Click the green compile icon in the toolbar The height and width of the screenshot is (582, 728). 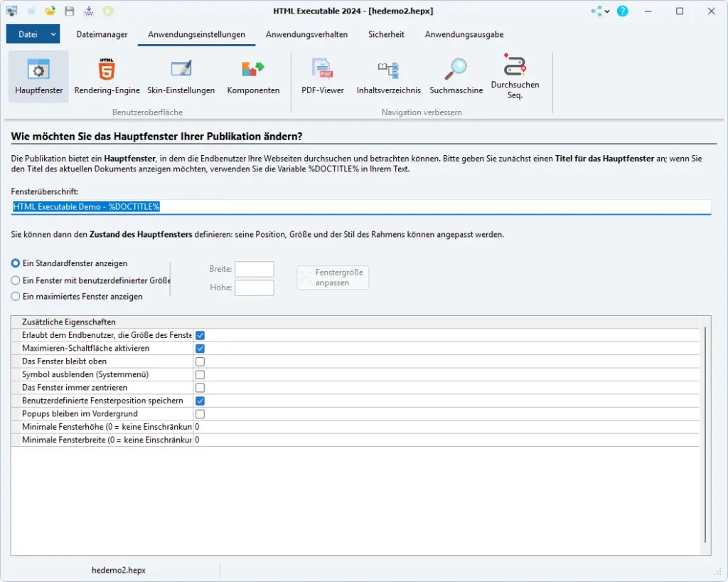108,11
